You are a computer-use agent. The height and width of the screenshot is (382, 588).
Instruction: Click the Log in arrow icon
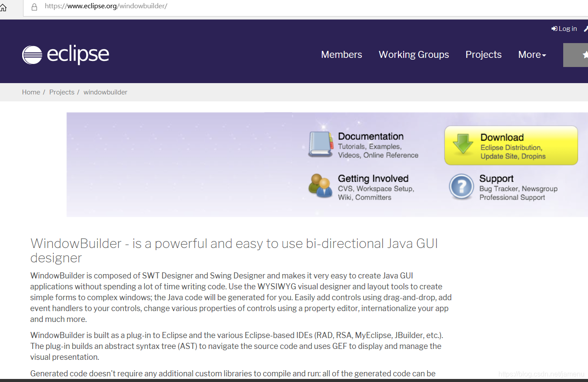(554, 29)
